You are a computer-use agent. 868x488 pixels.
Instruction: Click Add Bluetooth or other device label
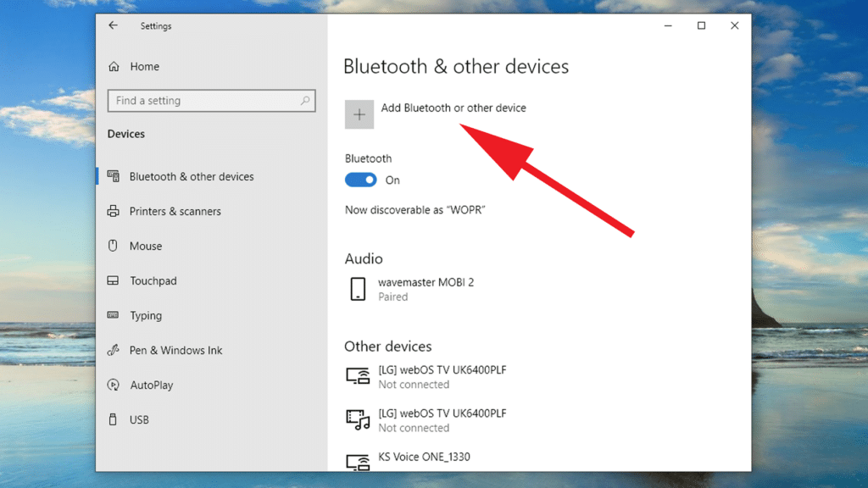pyautogui.click(x=453, y=108)
